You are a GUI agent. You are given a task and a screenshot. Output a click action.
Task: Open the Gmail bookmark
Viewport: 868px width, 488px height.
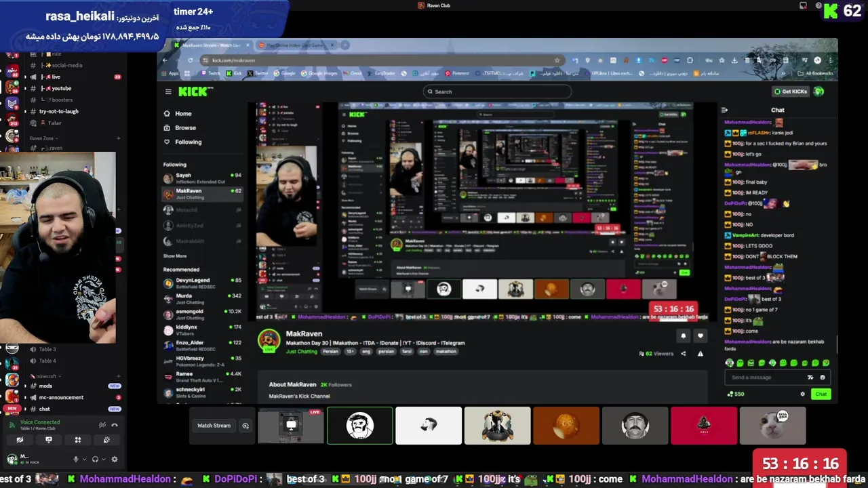click(353, 73)
